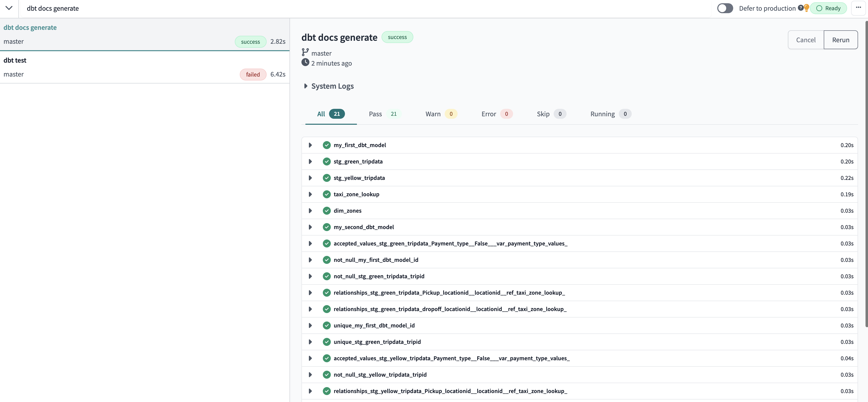
Task: Click the success check icon for stg_green_tripdata
Action: click(x=327, y=161)
